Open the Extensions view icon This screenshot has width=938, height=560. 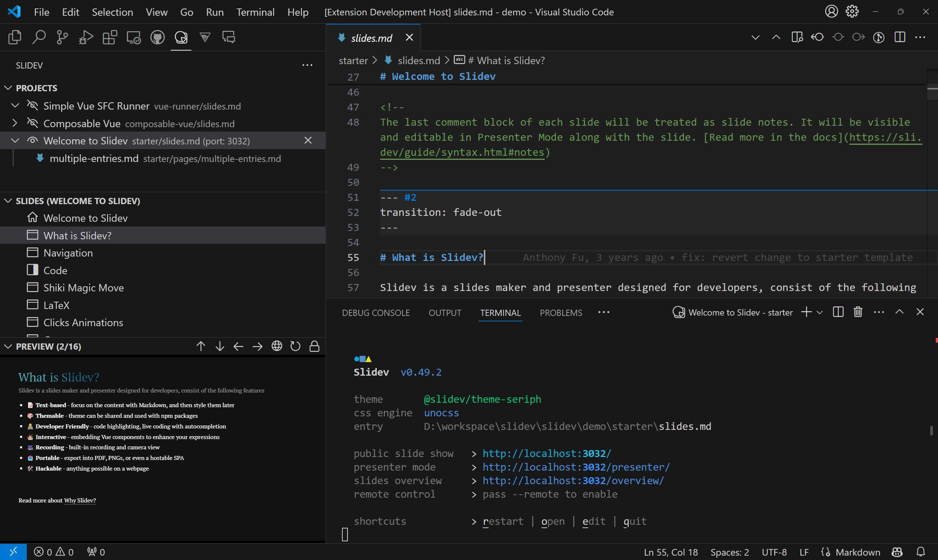click(x=110, y=37)
